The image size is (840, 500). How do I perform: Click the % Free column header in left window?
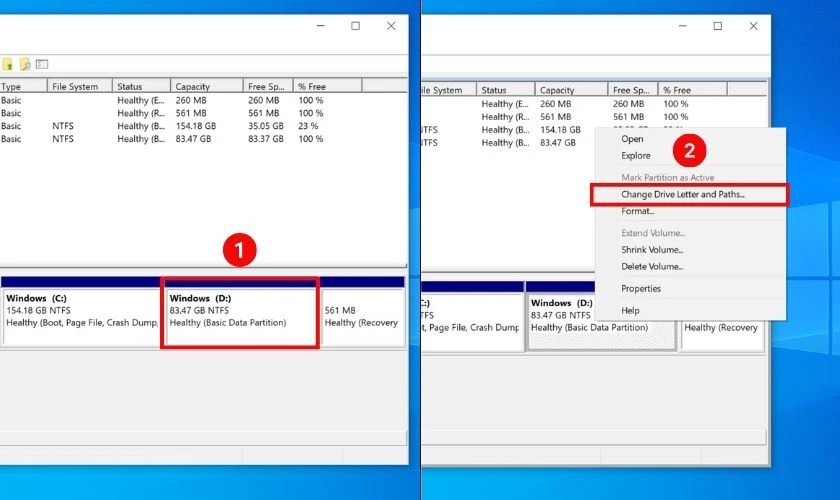click(328, 86)
